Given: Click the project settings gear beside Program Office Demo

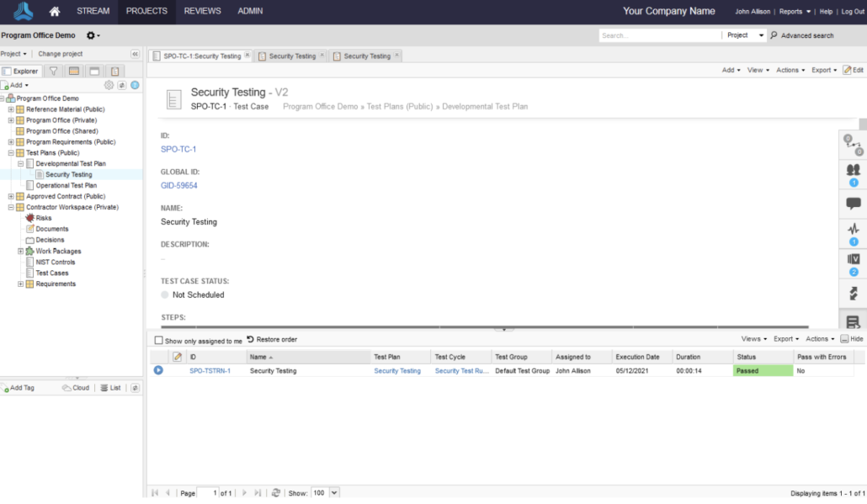Looking at the screenshot, I should tap(91, 35).
